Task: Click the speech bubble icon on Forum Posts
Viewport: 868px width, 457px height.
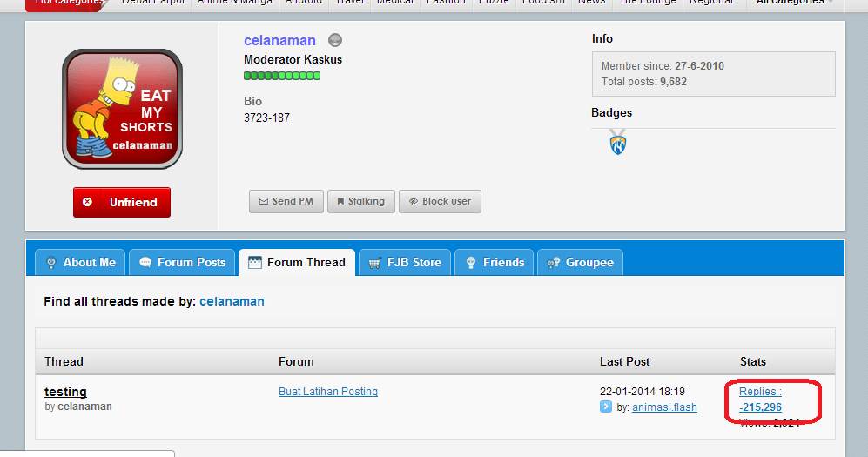Action: click(x=145, y=263)
